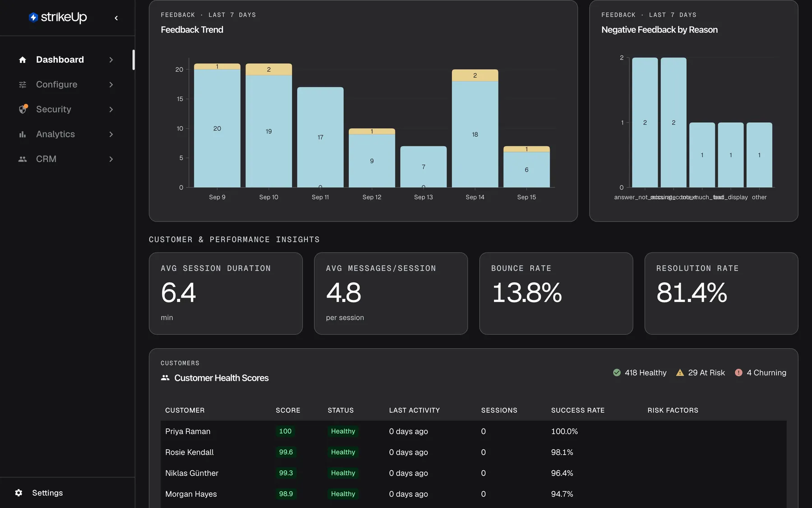Click the 29 At Risk summary label
The height and width of the screenshot is (508, 812).
pos(706,373)
